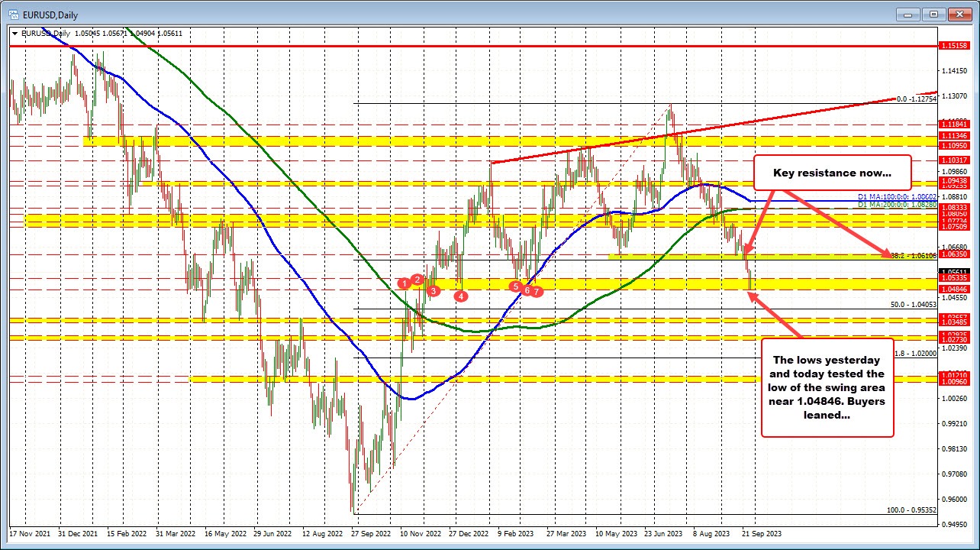Select the red circled marker numbered 2
Viewport: 980px width, 550px height.
tap(417, 280)
